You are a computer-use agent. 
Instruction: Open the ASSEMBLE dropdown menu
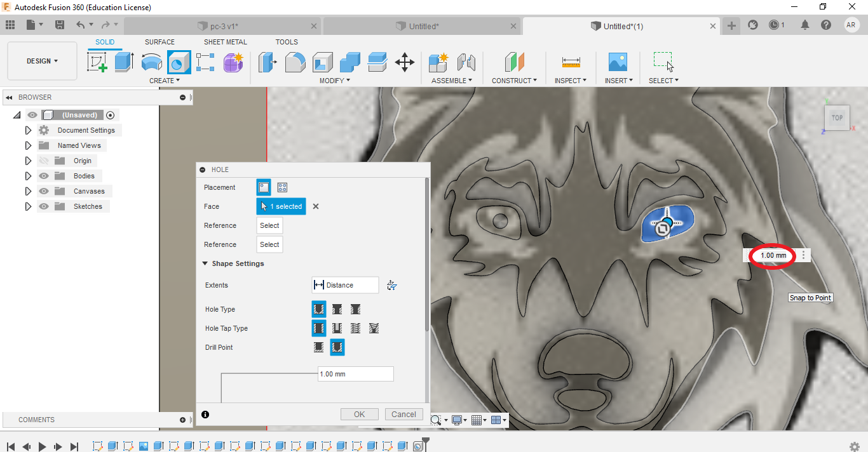coord(452,81)
